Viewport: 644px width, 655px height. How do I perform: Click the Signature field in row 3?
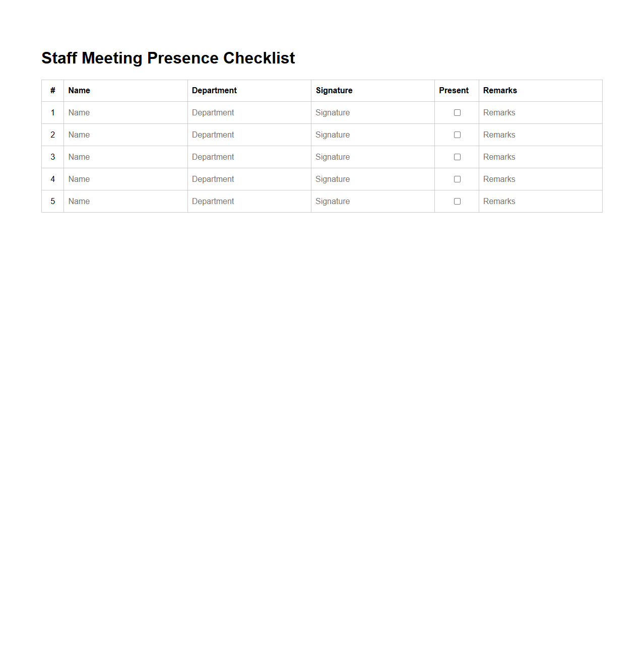pos(372,157)
